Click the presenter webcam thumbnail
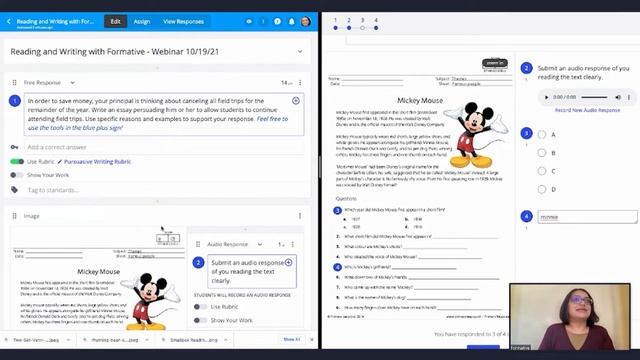 click(570, 317)
